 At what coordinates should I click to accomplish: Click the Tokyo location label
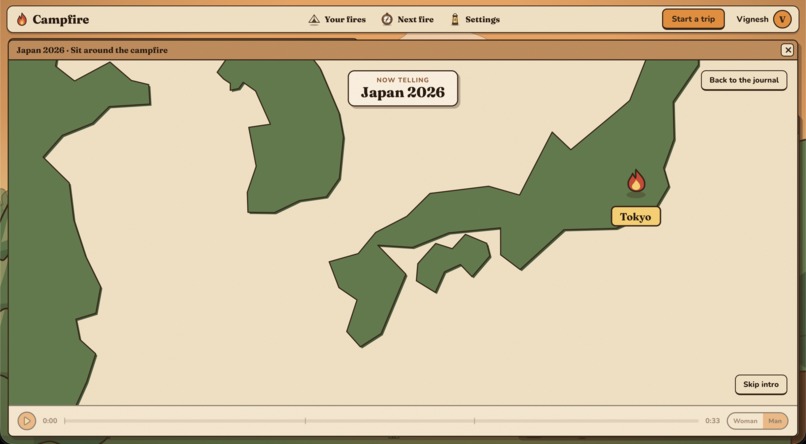pos(635,216)
